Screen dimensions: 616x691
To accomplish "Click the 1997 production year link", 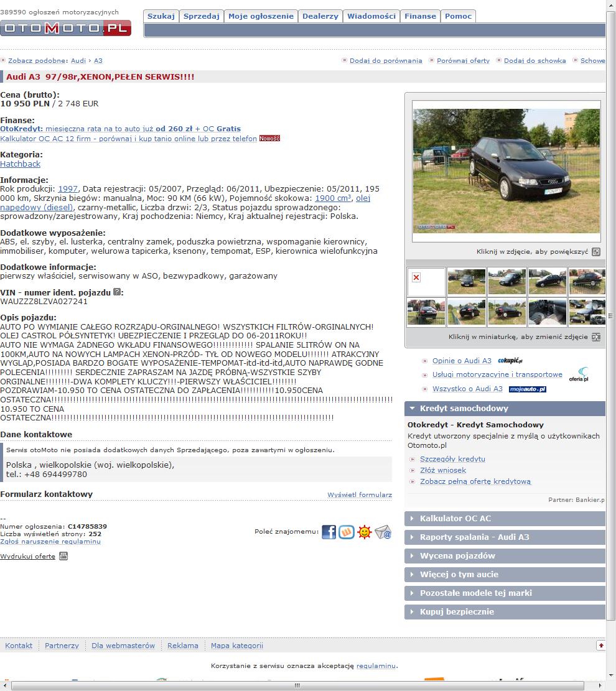I will [x=68, y=189].
